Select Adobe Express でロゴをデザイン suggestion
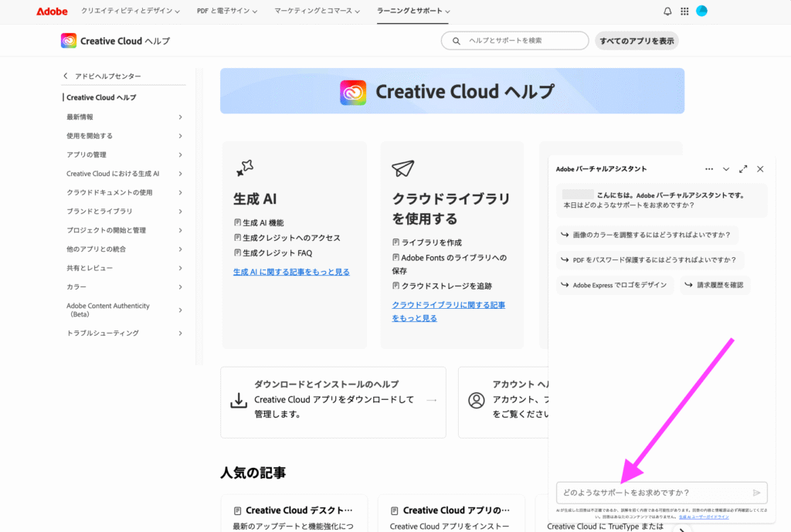 [x=615, y=285]
